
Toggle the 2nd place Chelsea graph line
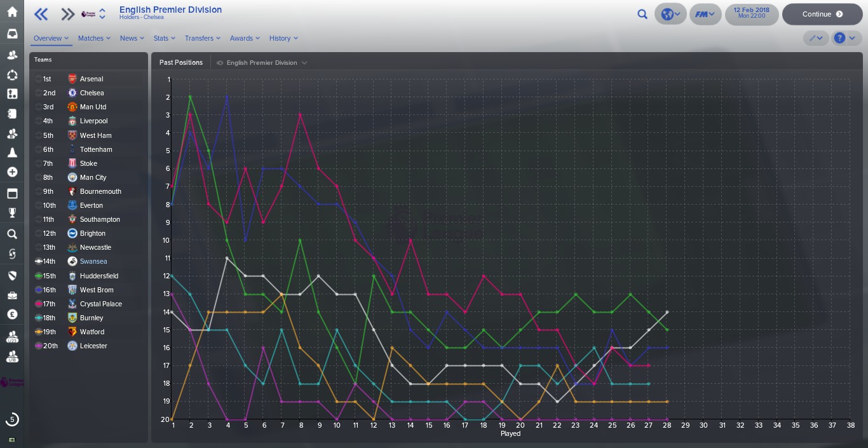(39, 93)
